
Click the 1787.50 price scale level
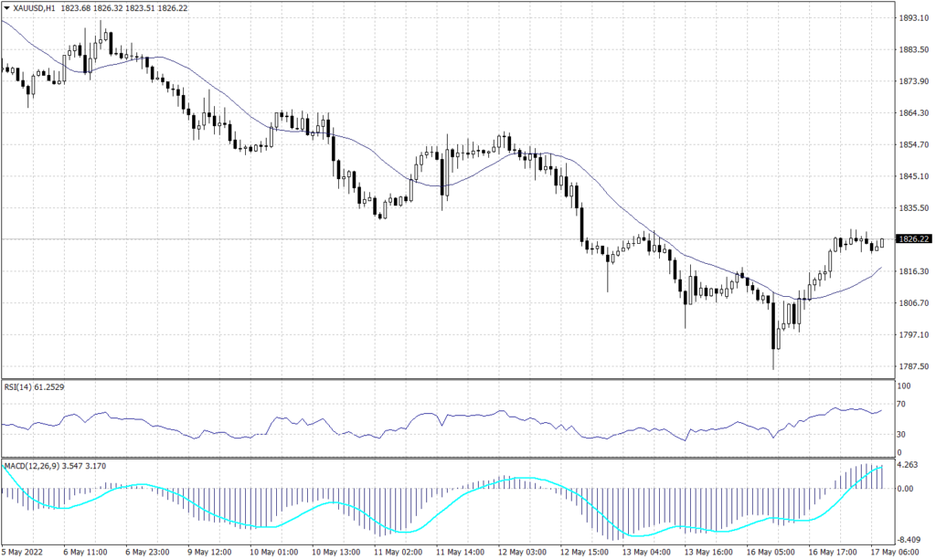pos(914,366)
